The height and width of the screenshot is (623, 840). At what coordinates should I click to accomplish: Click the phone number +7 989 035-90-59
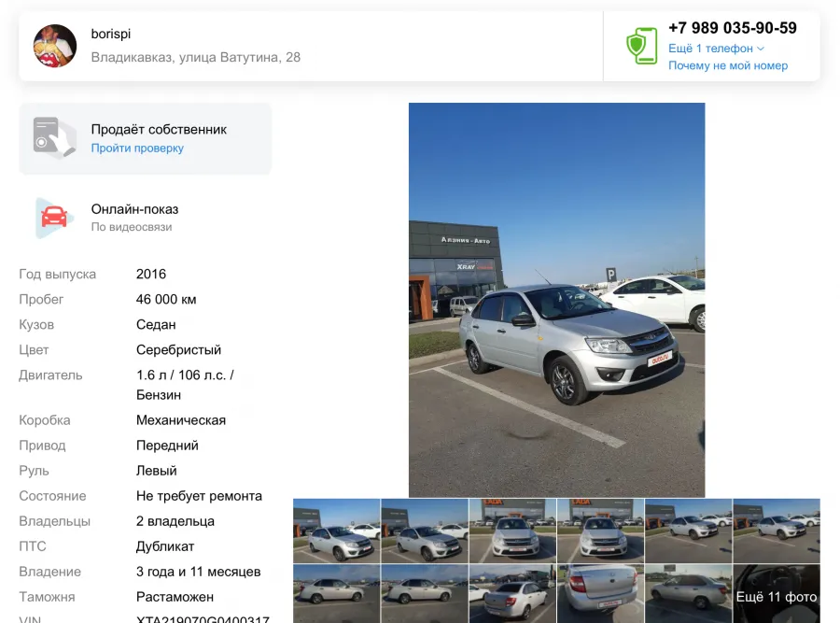coord(733,28)
